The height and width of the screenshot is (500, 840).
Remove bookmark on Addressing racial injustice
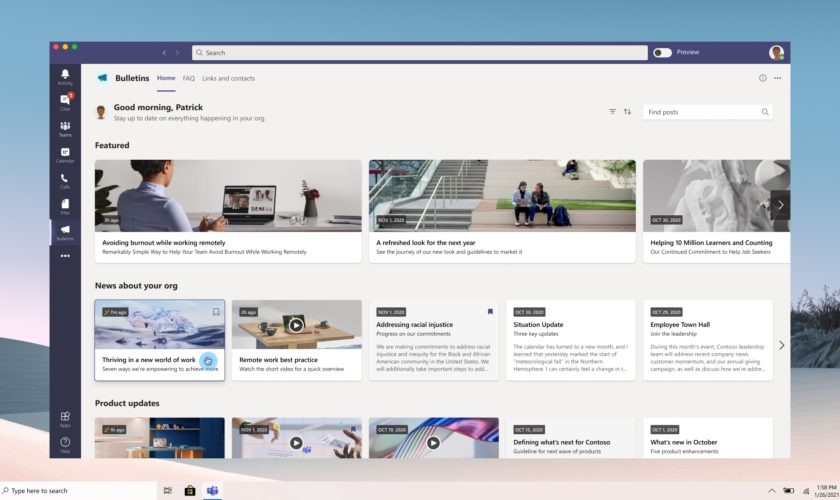point(490,311)
